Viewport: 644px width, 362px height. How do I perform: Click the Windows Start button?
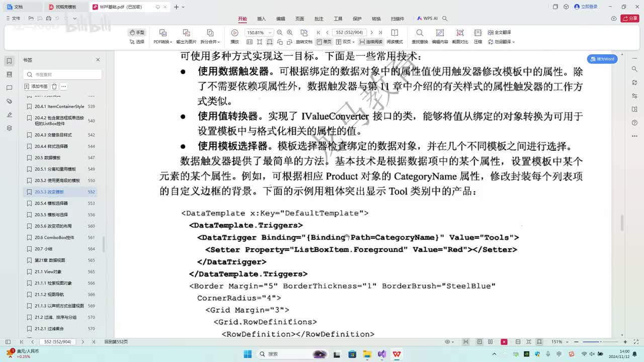click(x=248, y=354)
